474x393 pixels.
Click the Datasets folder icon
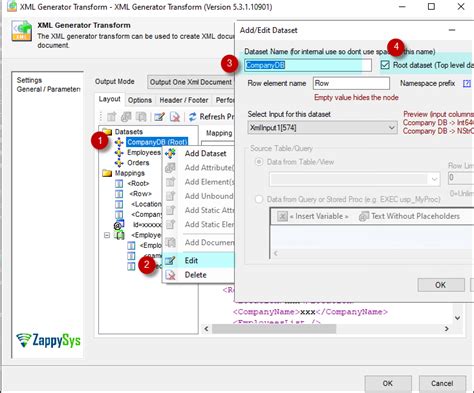coord(107,131)
